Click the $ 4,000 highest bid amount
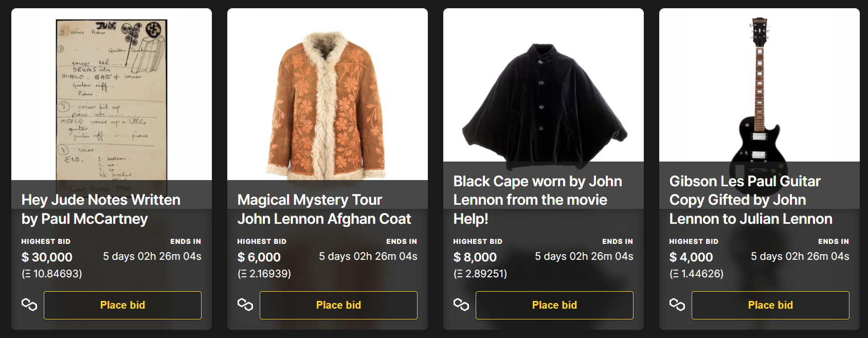868x338 pixels. coord(691,257)
